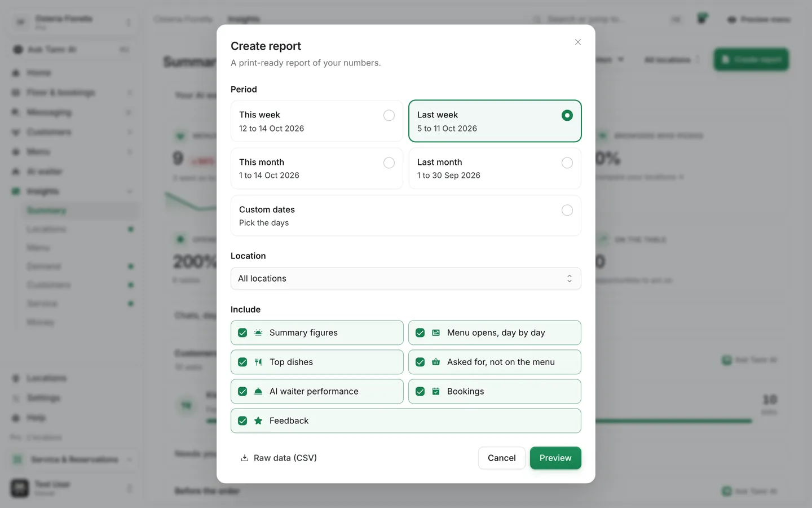This screenshot has width=812, height=508.
Task: Click the Location section label
Action: (248, 256)
